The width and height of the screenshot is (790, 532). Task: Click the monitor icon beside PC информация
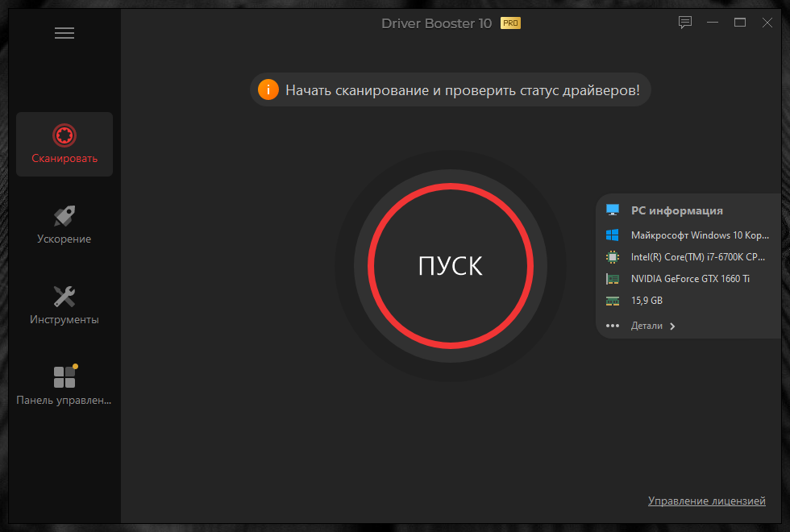point(613,210)
